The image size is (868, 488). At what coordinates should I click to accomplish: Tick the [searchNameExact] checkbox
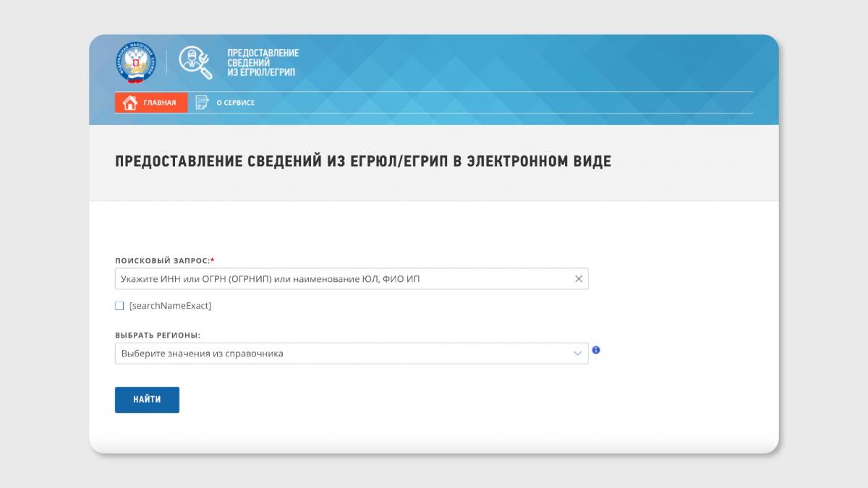pos(119,306)
